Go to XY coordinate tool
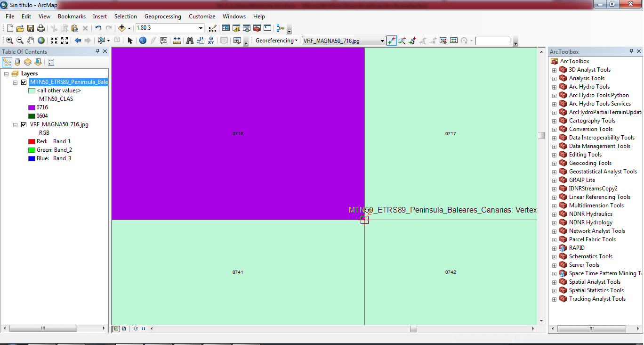Screen dimensions: 644x345 tap(211, 41)
